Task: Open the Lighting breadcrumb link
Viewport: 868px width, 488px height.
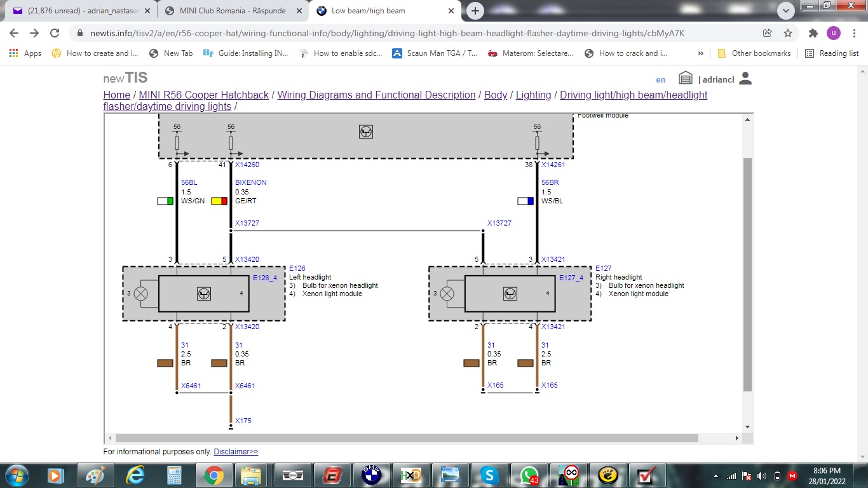Action: pos(533,95)
